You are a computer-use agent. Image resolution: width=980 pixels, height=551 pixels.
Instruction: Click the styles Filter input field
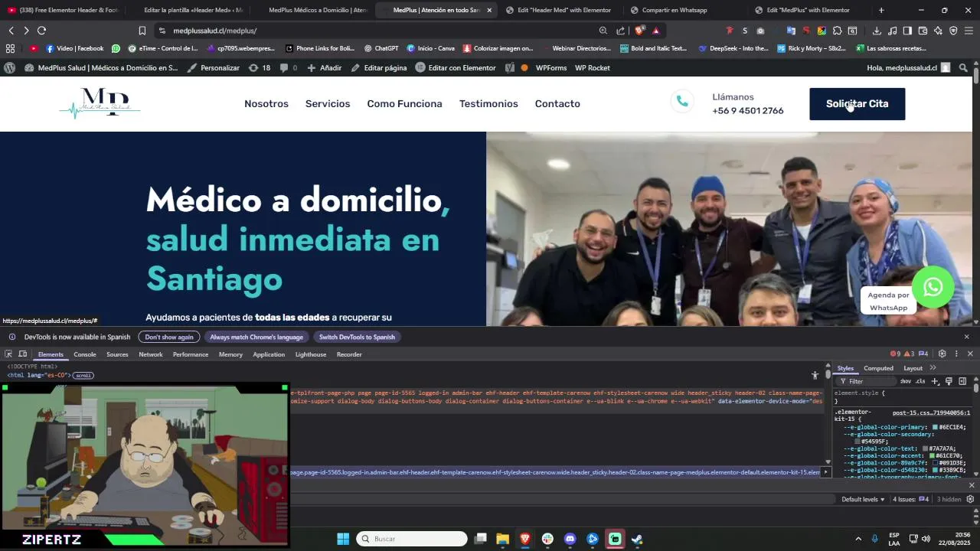[867, 381]
